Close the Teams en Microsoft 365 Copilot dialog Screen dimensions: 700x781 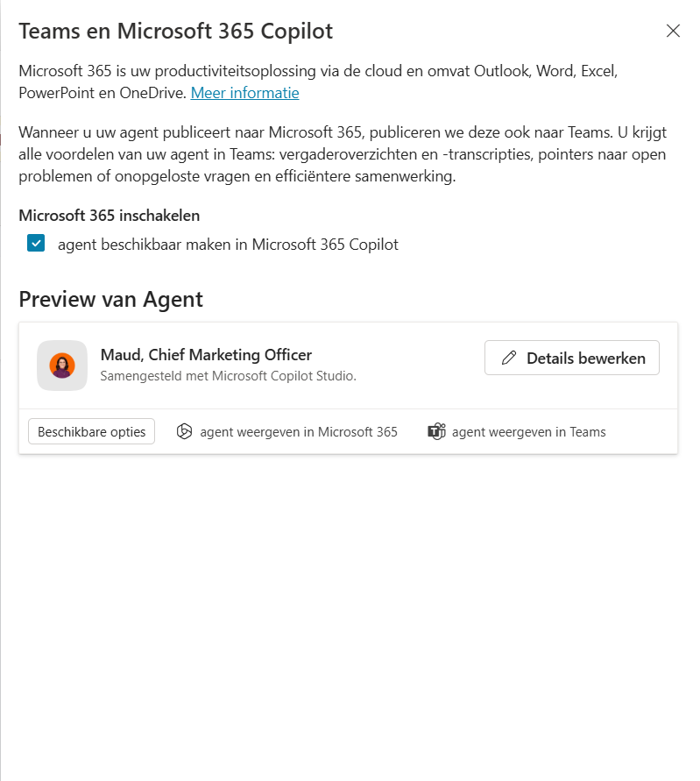point(673,31)
